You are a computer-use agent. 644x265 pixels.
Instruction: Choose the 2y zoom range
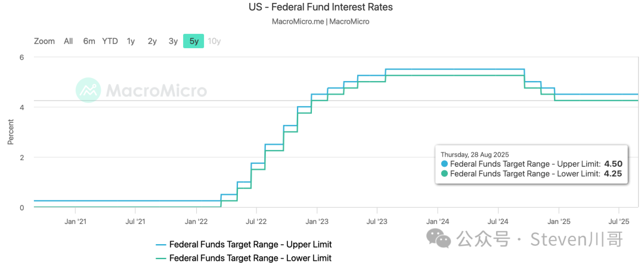pos(152,41)
